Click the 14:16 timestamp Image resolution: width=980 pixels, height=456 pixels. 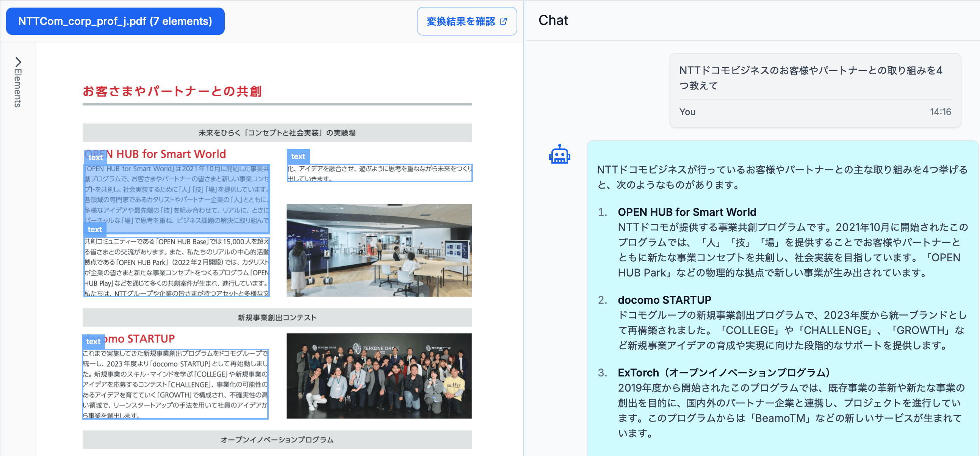[x=941, y=112]
